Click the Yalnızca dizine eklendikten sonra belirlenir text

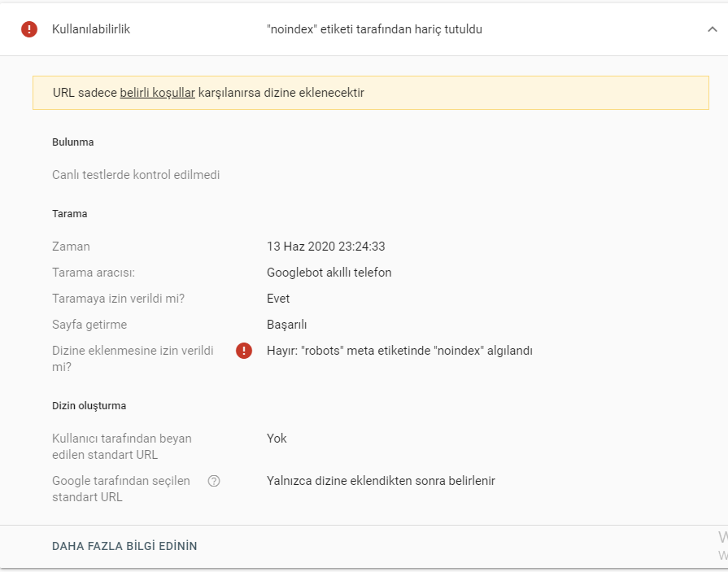click(381, 481)
